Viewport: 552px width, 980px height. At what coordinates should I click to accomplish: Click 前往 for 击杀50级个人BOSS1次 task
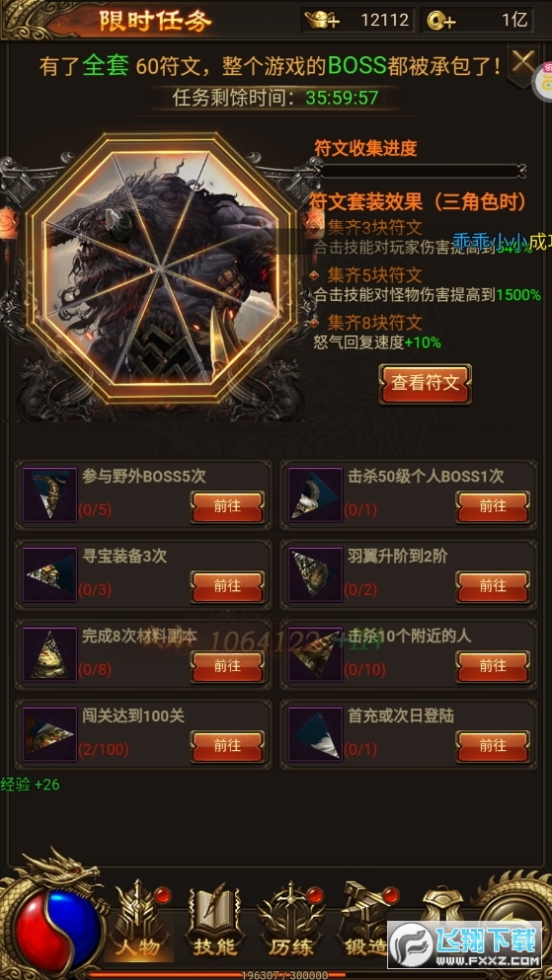[x=493, y=507]
